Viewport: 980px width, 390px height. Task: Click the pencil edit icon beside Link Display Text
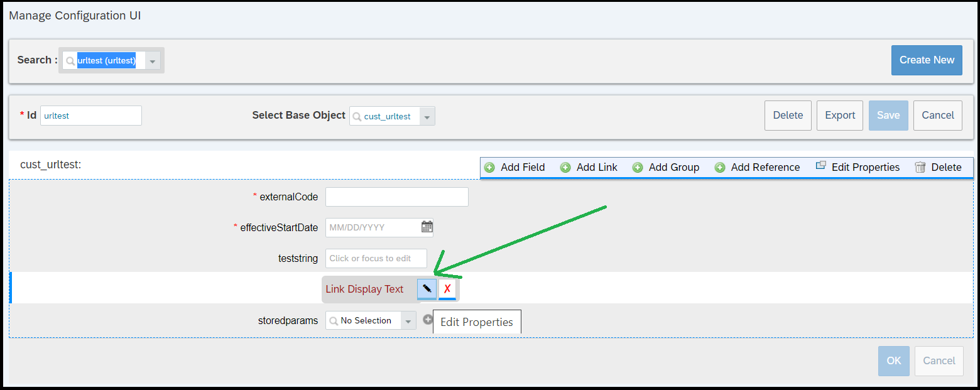(x=427, y=289)
